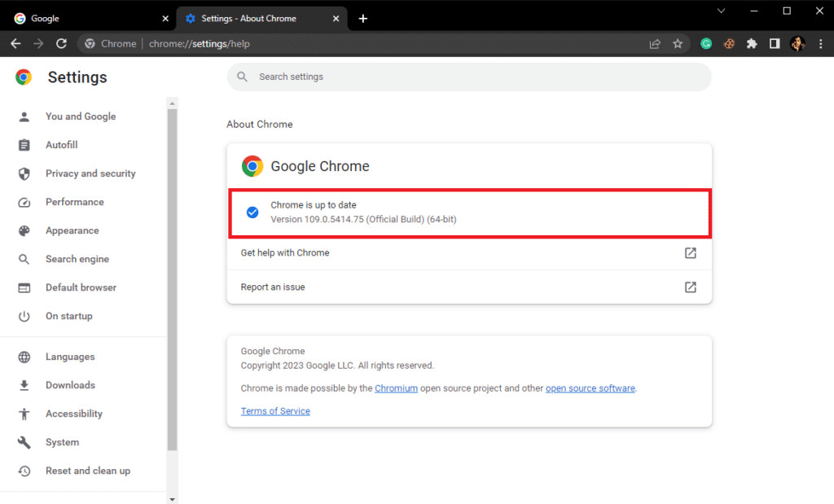
Task: Open the side panel icon
Action: pyautogui.click(x=775, y=44)
